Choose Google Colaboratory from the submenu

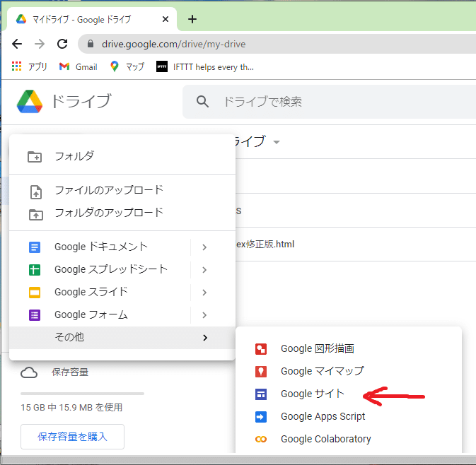tap(349, 440)
